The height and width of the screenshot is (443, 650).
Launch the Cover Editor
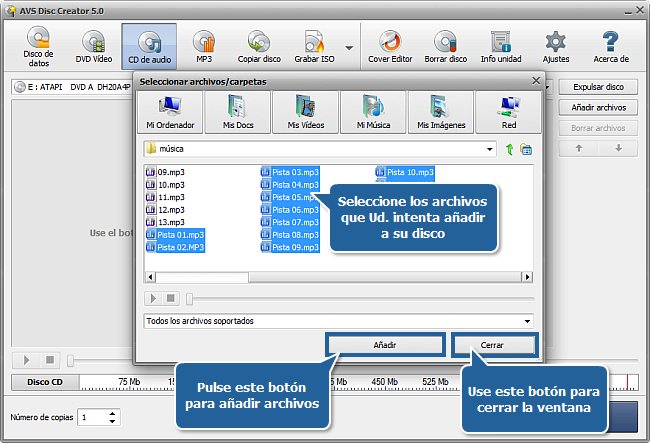(391, 46)
